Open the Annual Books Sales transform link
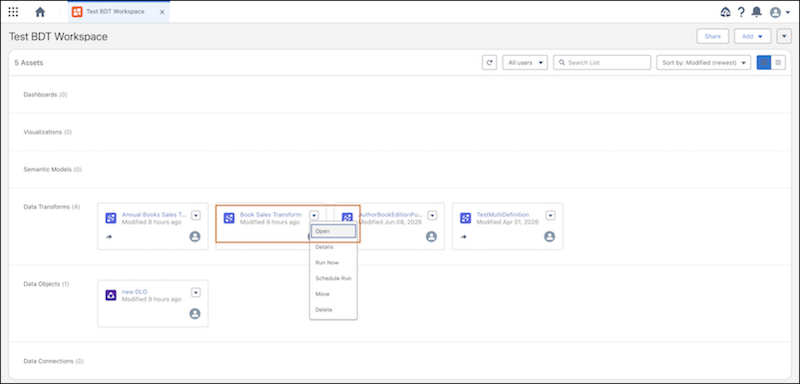Screen dimensions: 800x384 point(155,215)
